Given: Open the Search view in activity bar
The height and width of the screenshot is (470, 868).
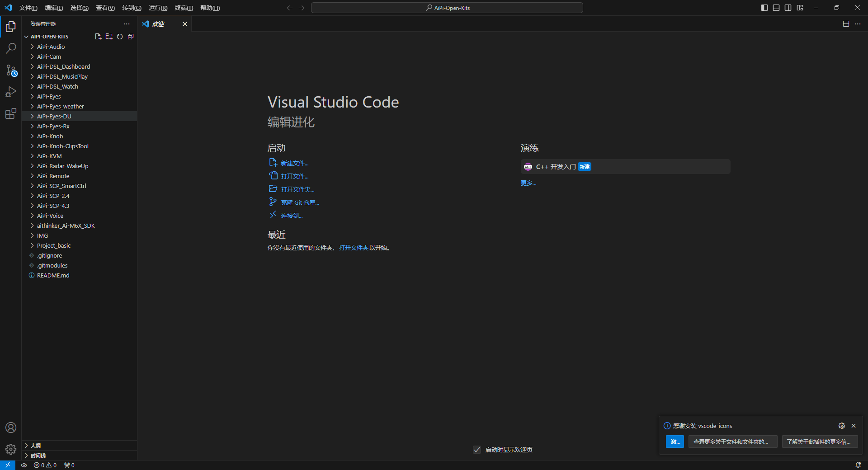Looking at the screenshot, I should (x=11, y=48).
